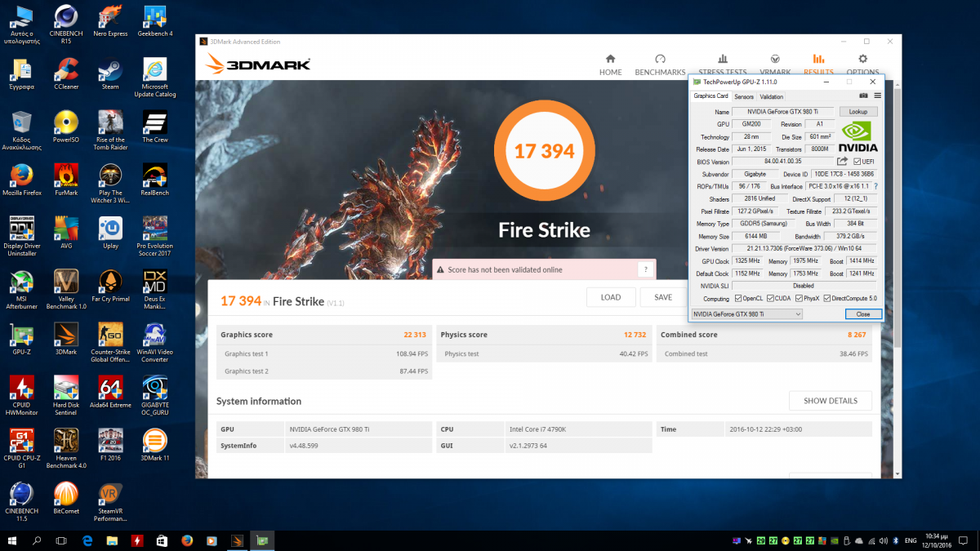Open the MSI Afterburner desktop icon
This screenshot has width=980, height=551.
pos(21,290)
